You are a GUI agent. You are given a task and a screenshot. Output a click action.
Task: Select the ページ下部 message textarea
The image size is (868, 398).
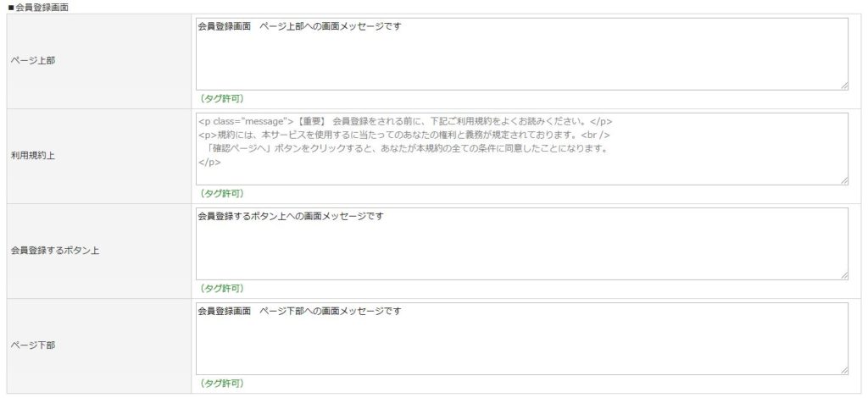pos(521,339)
